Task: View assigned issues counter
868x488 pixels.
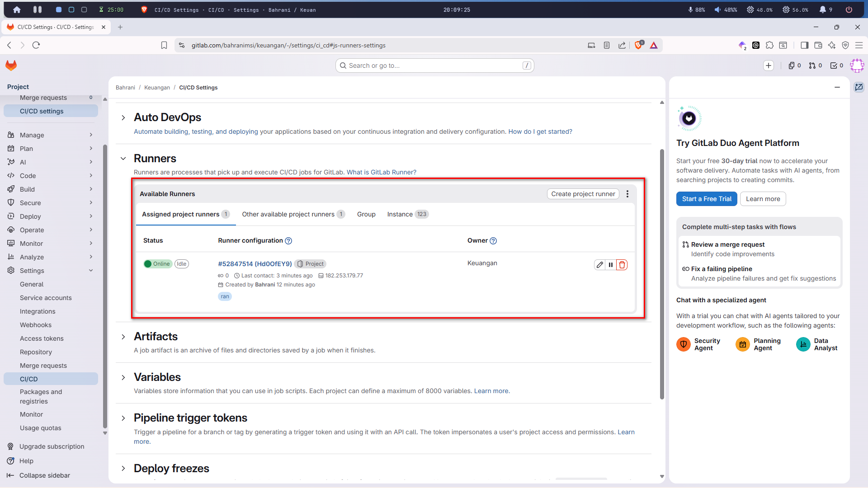Action: (x=795, y=66)
